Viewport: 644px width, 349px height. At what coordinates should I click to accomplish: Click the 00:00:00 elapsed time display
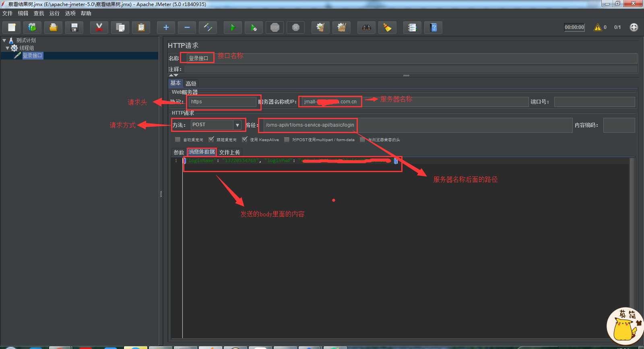coord(574,27)
